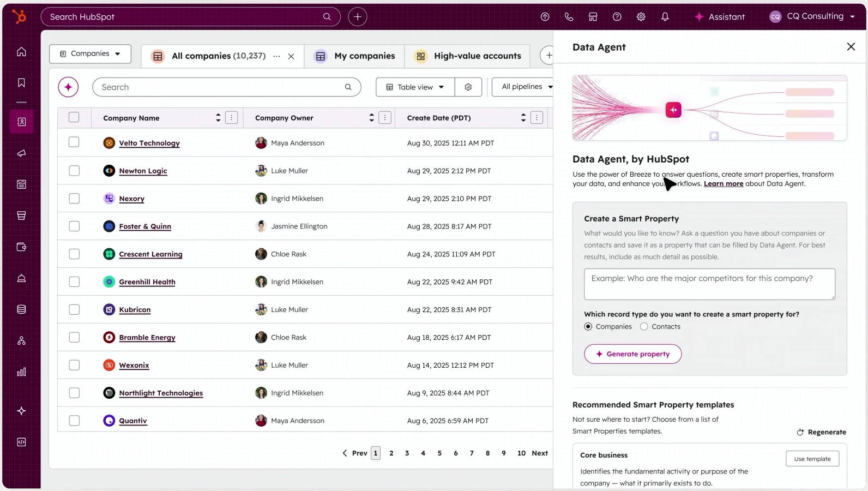Open Bookmarks icon in sidebar
This screenshot has width=868, height=491.
pyautogui.click(x=21, y=83)
